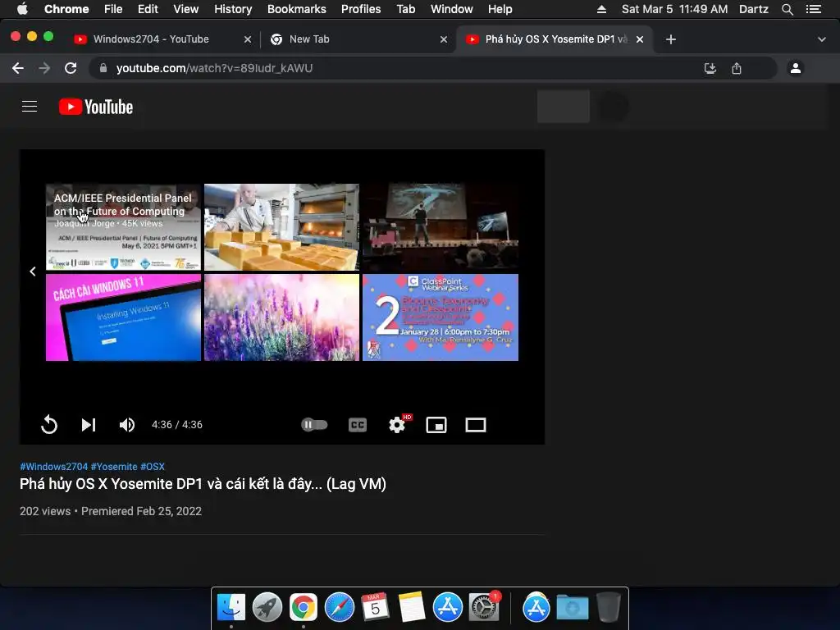Open the Downloads folder in Dock
This screenshot has width=840, height=630.
coord(573,608)
